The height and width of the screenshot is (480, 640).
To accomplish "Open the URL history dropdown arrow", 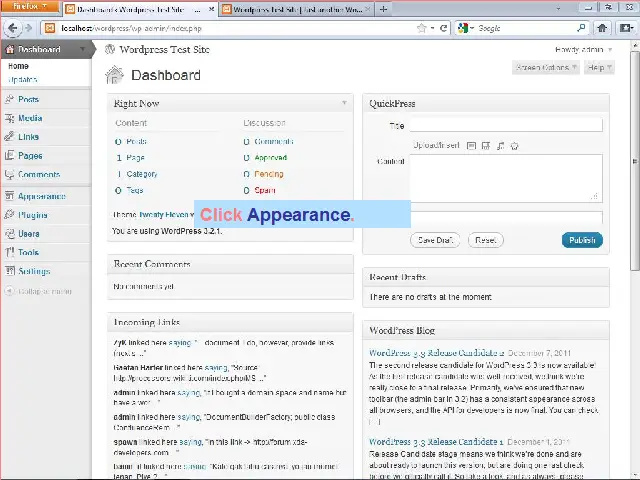I will pyautogui.click(x=432, y=28).
